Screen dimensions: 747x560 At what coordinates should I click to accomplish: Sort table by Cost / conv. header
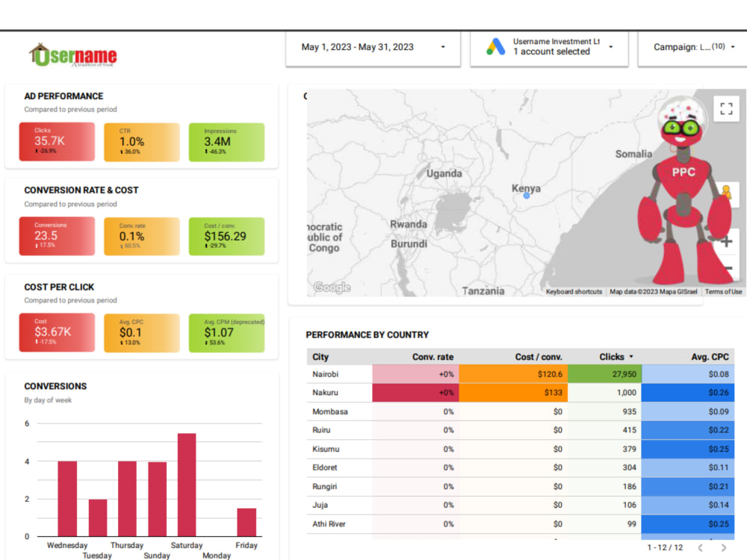point(539,357)
